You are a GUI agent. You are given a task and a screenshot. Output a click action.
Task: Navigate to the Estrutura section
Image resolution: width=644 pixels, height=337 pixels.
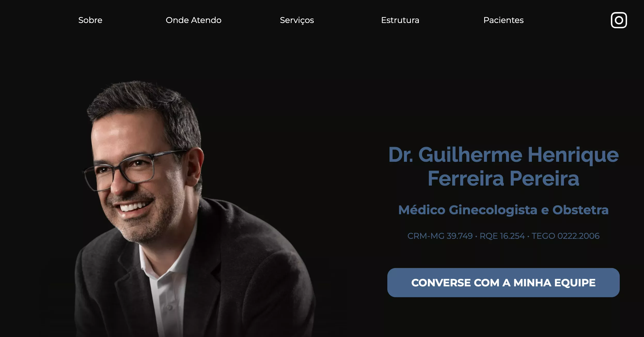coord(400,20)
